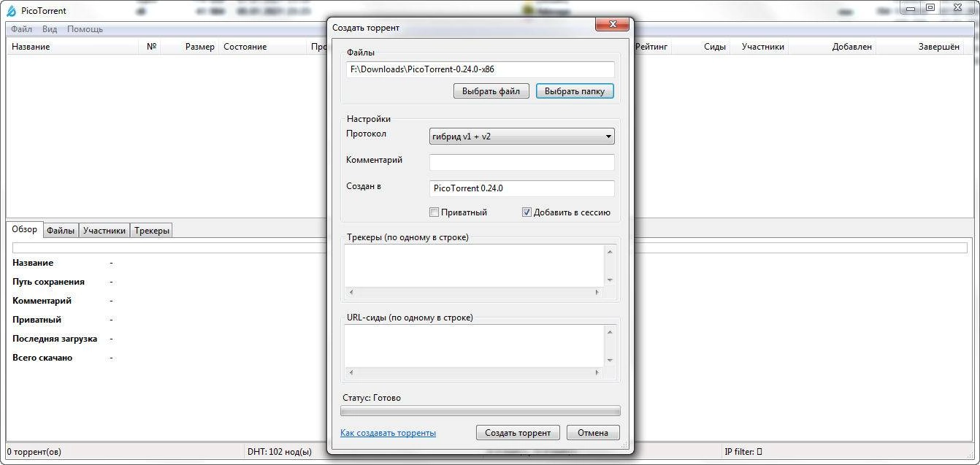Click the Последняя загрузка label
The height and width of the screenshot is (465, 980).
point(55,339)
